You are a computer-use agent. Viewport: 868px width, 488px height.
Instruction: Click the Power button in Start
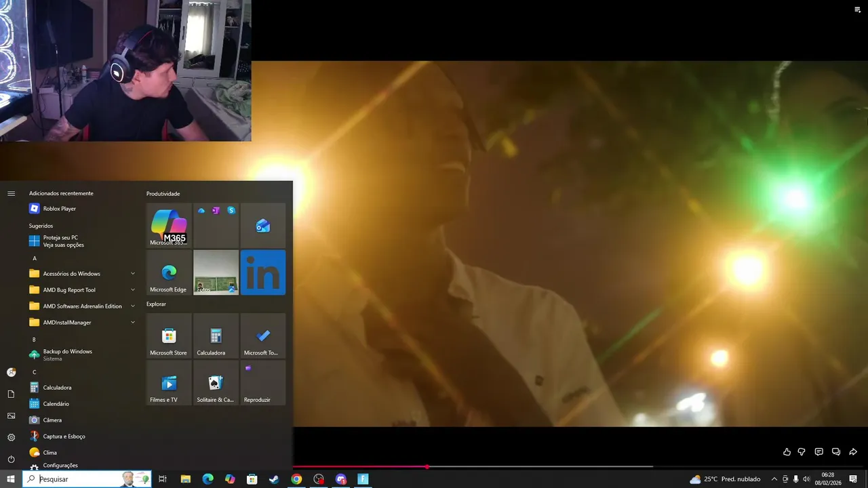(11, 459)
